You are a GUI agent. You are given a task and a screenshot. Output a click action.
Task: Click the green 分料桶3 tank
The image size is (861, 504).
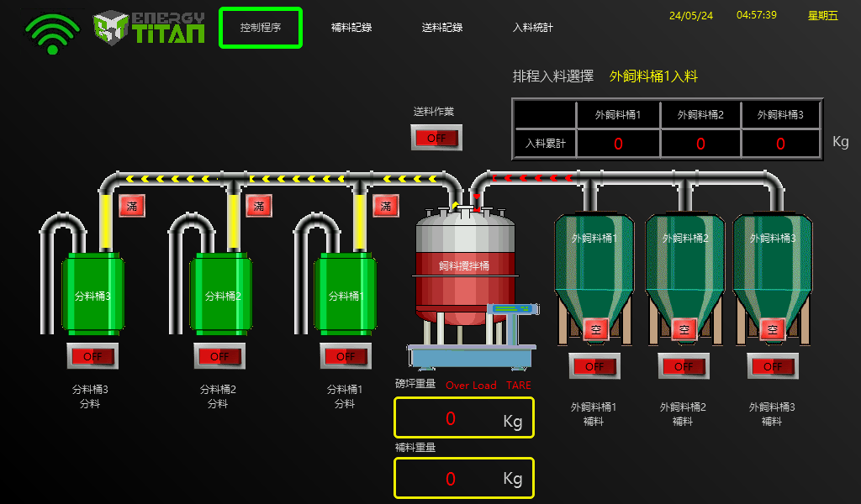pyautogui.click(x=92, y=294)
